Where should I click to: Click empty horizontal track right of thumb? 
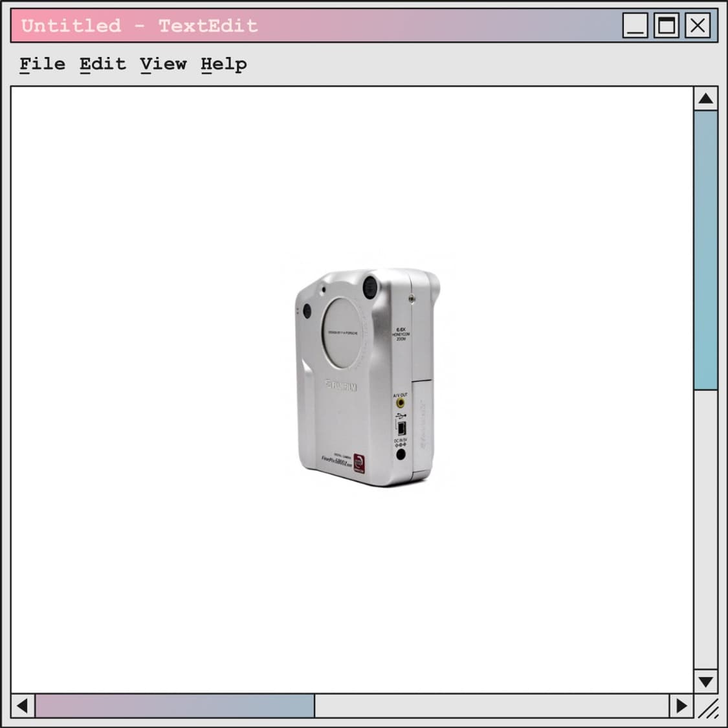tap(492, 705)
